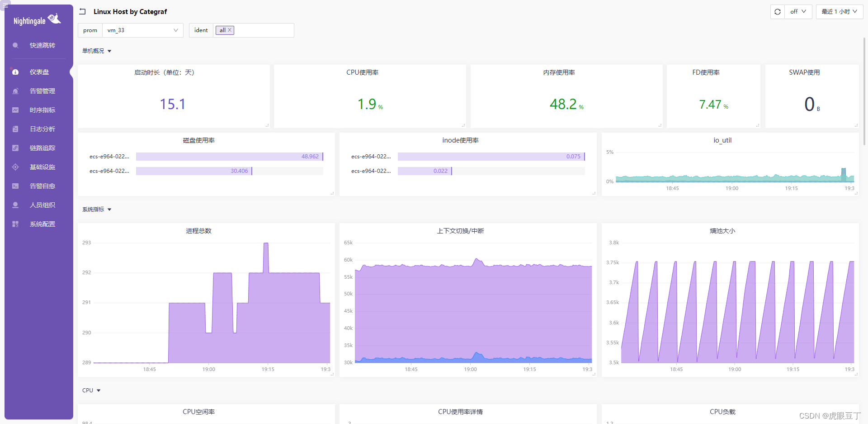Click the resize handle of 进程总数 panel
Image resolution: width=868 pixels, height=424 pixels.
(332, 374)
